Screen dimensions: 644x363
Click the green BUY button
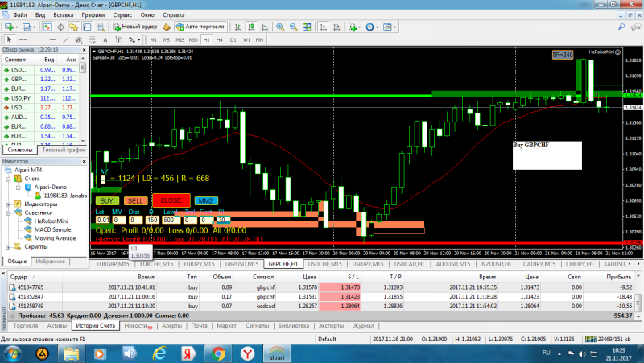click(x=107, y=200)
